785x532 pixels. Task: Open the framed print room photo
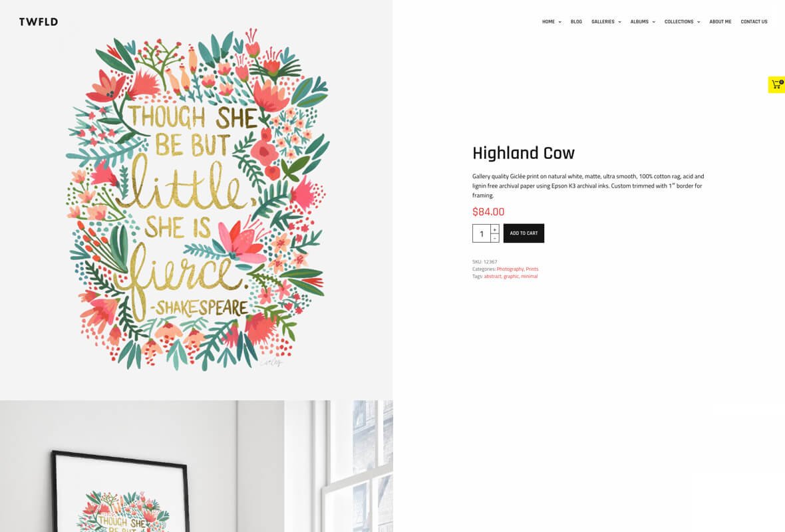[x=196, y=466]
